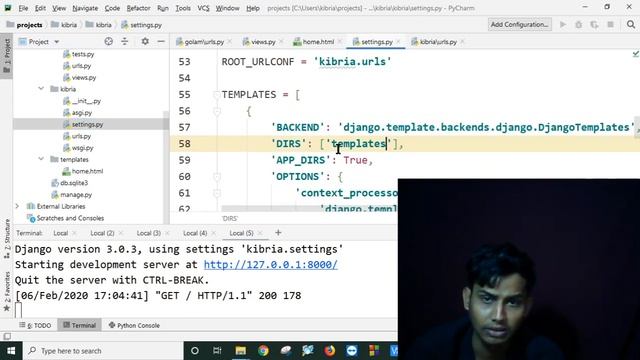Click Add Configuration button
The image size is (640, 360).
(x=519, y=24)
